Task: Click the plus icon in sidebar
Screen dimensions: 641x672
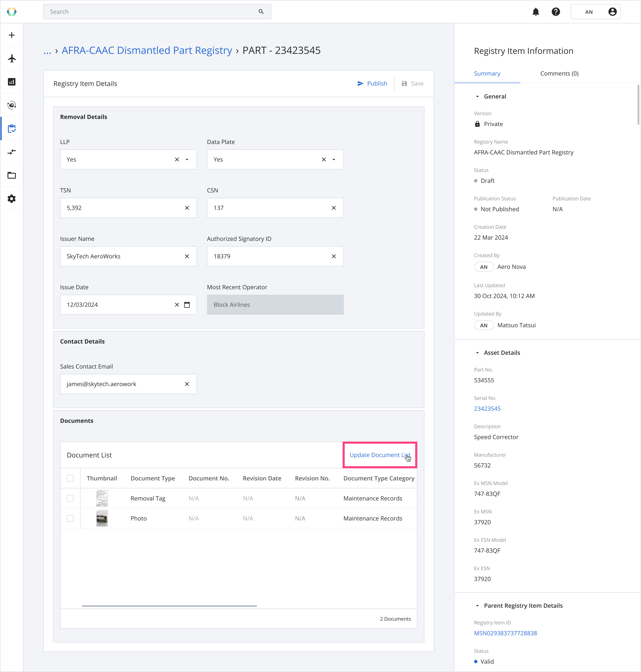Action: click(x=12, y=35)
